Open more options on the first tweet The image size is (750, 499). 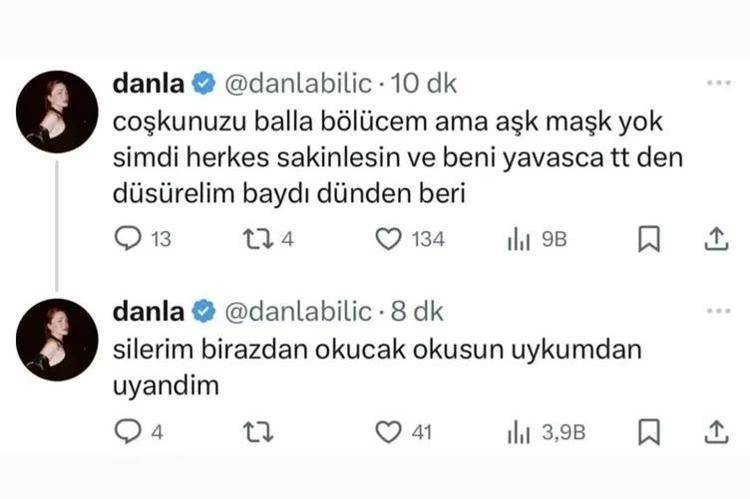click(x=718, y=82)
